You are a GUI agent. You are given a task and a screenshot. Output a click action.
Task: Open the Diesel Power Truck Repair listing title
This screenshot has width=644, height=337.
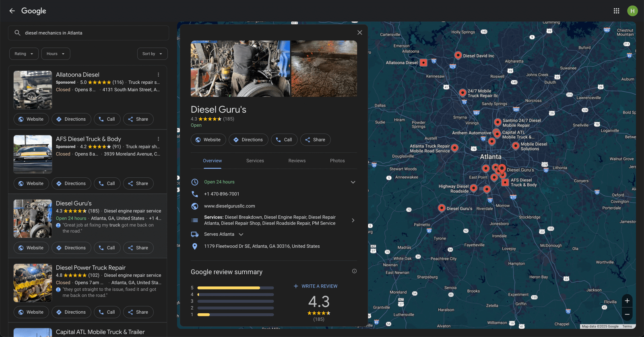[91, 268]
